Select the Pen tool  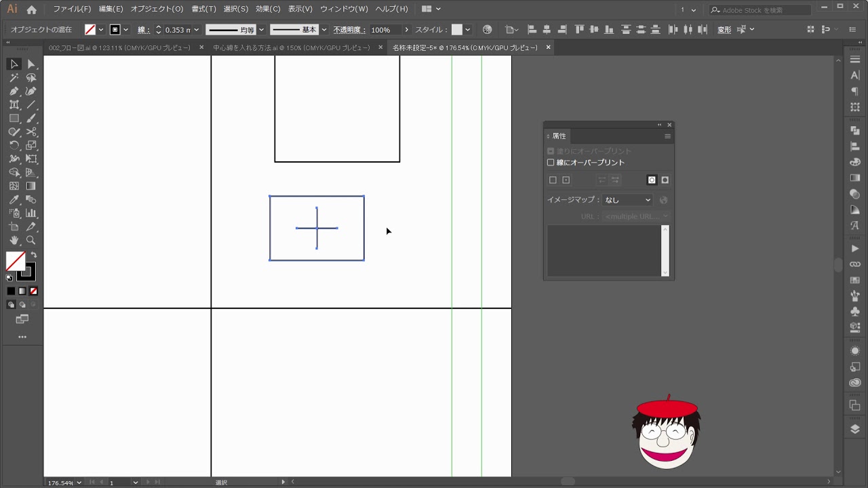[14, 91]
